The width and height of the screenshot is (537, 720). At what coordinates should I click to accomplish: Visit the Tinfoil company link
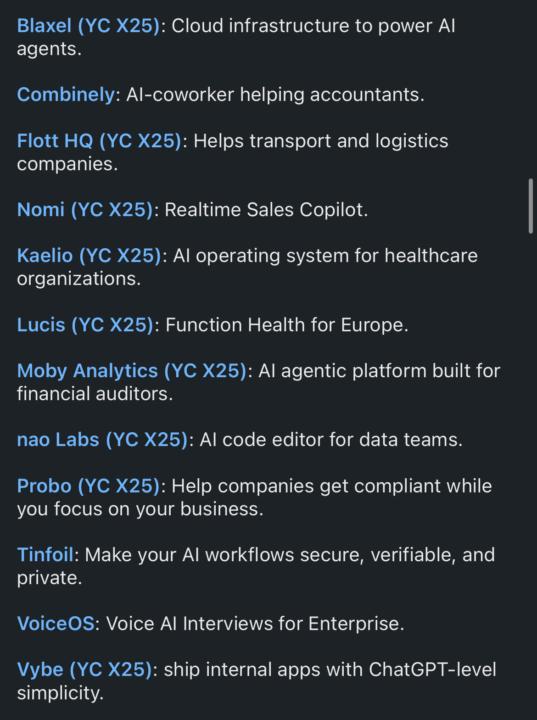(45, 555)
